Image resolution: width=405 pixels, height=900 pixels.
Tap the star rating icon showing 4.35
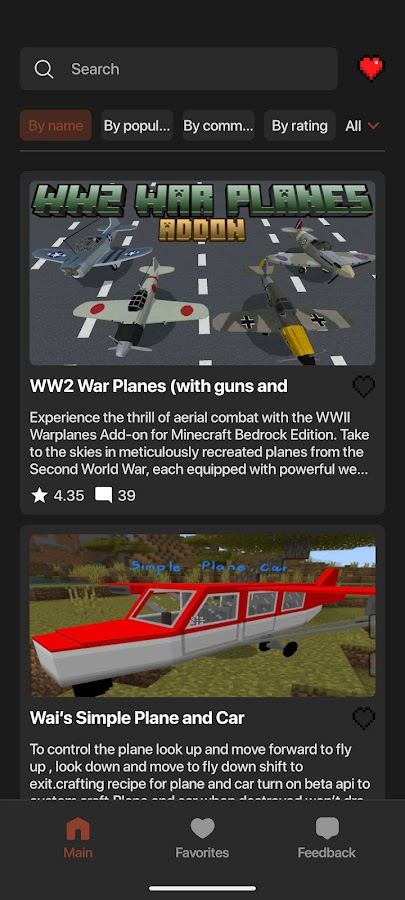39,495
